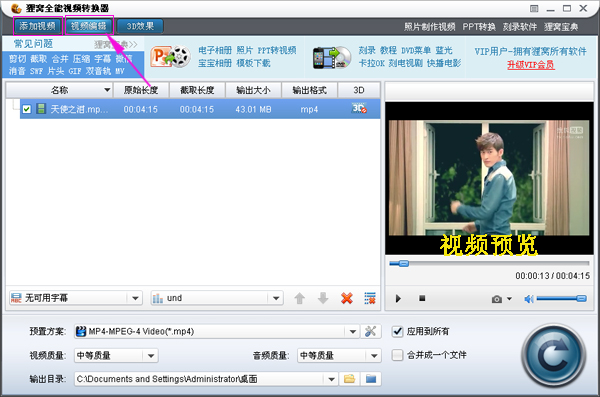The height and width of the screenshot is (397, 600).
Task: Enable the 合并成一个文件 checkbox
Action: 398,355
